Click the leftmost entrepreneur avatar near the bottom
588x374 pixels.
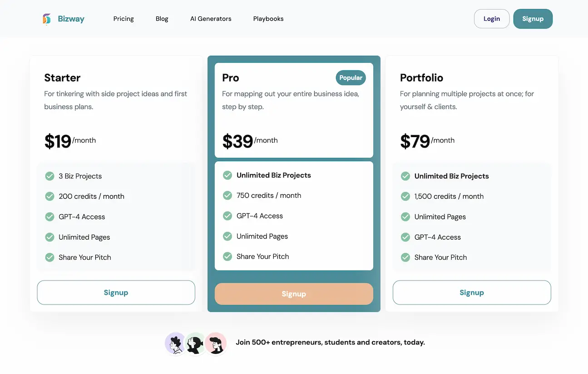[175, 344]
